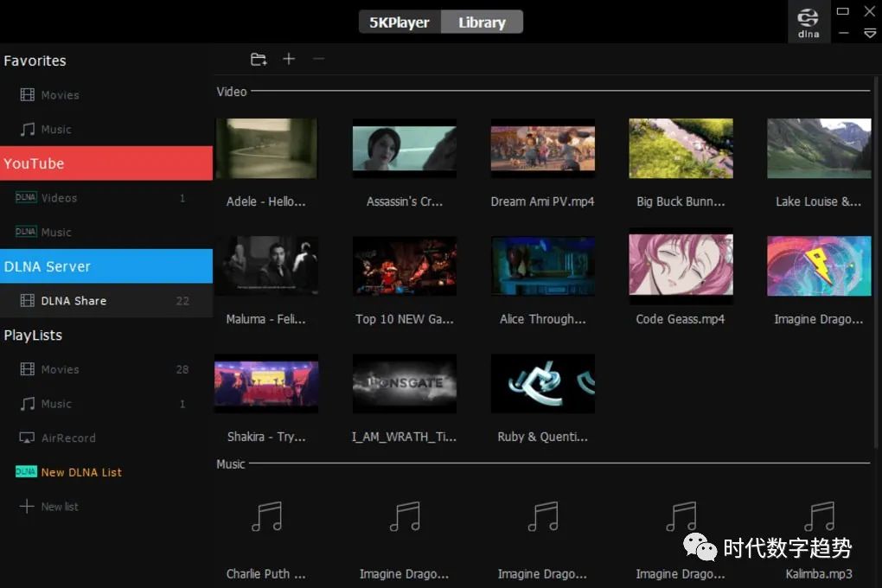
Task: Click film icon beside PlayLists Movies
Action: tap(27, 369)
